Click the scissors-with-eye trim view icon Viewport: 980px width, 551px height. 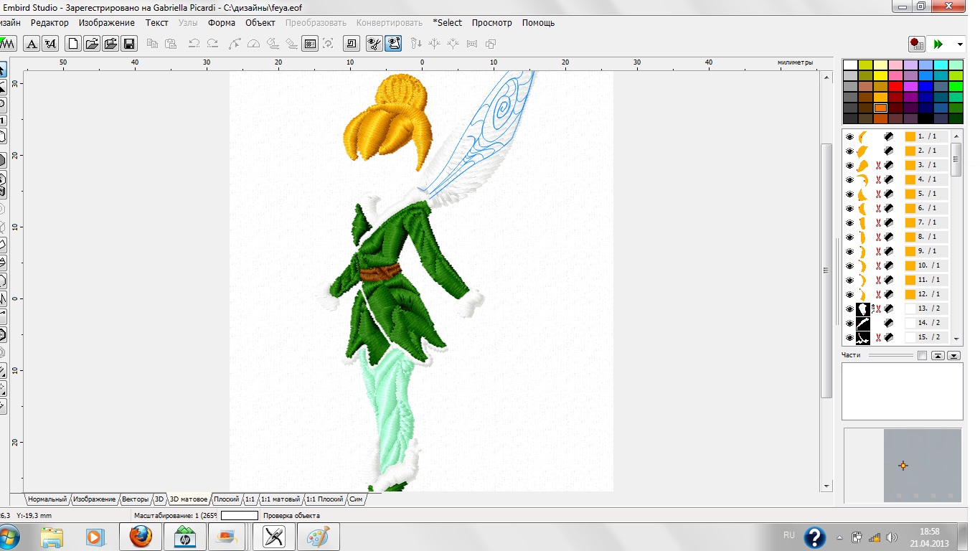pos(374,44)
